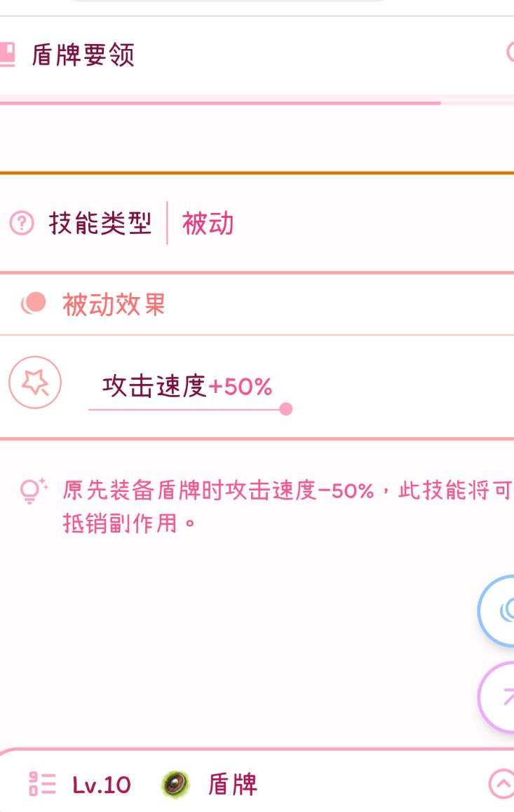Select the Lv.10 level selector
514x812 pixels.
point(102,785)
